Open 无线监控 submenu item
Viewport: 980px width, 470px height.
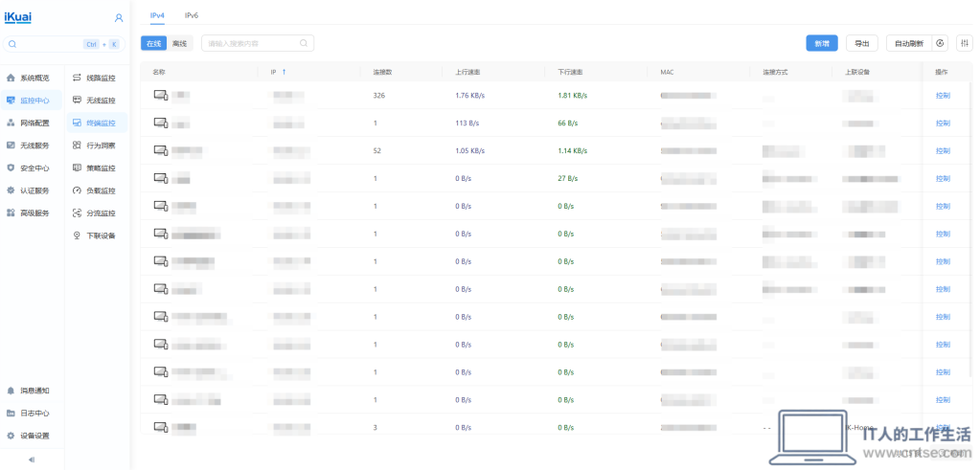96,101
